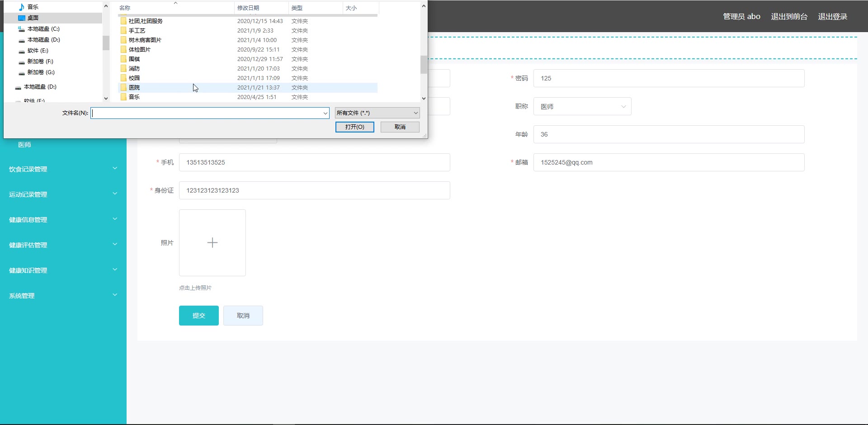
Task: Click the 密码 field containing 125
Action: [669, 78]
